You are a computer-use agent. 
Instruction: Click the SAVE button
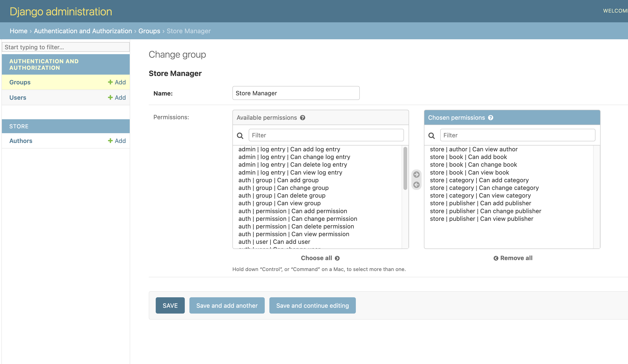coord(170,305)
